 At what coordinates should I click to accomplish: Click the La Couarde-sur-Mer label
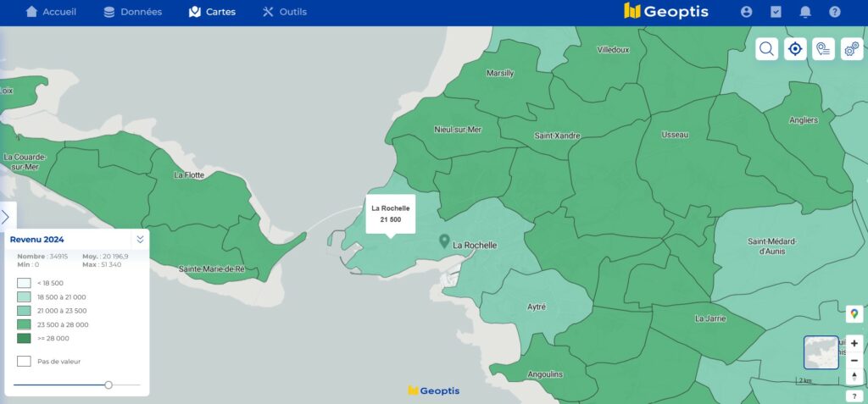(25, 162)
